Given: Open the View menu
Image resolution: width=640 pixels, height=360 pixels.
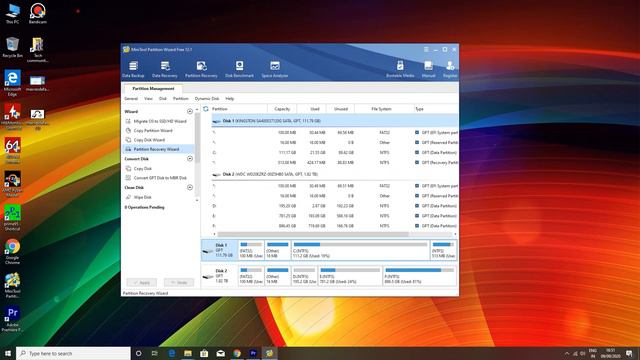Looking at the screenshot, I should 148,99.
